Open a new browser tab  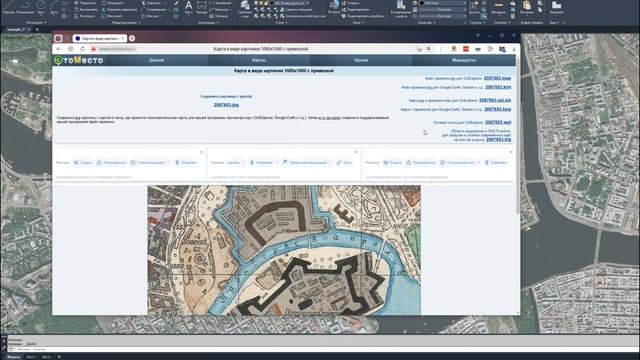pyautogui.click(x=132, y=38)
